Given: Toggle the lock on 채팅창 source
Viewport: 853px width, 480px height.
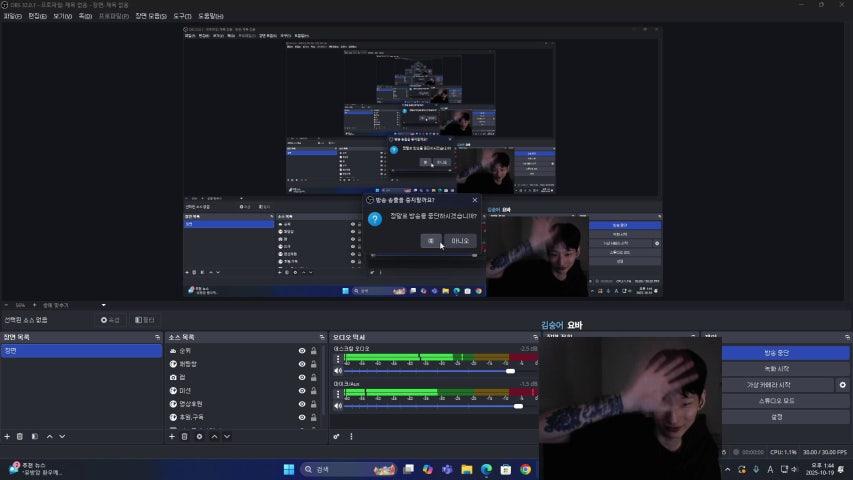Looking at the screenshot, I should pos(314,364).
